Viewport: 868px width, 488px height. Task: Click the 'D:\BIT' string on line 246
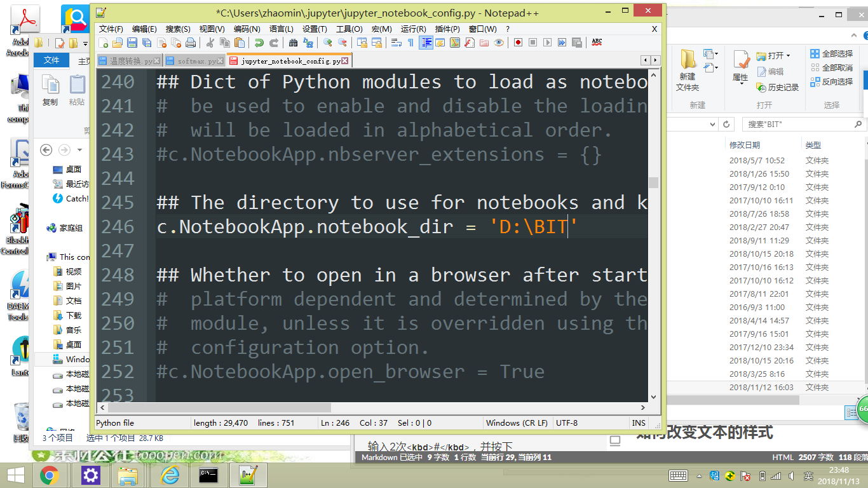point(534,227)
